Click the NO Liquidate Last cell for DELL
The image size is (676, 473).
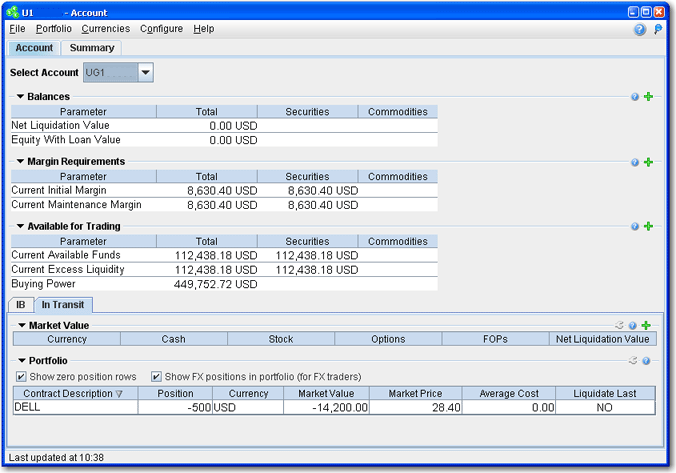click(x=605, y=407)
